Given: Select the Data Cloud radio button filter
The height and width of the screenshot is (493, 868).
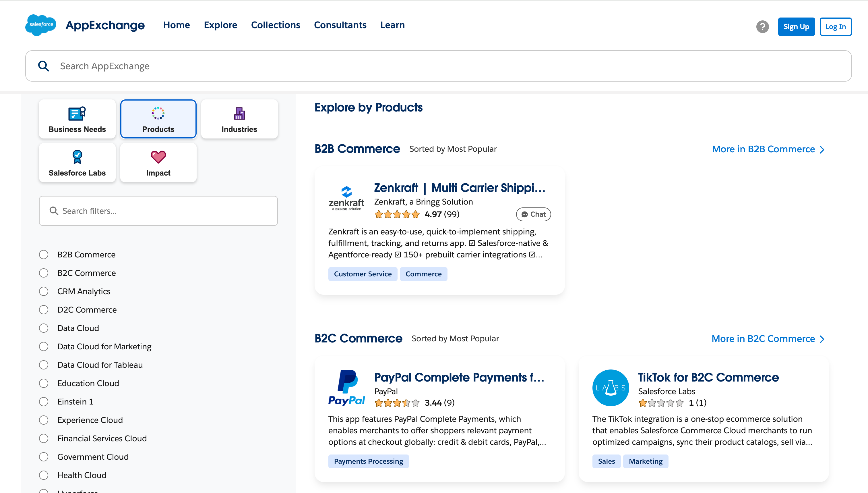Looking at the screenshot, I should pyautogui.click(x=44, y=328).
